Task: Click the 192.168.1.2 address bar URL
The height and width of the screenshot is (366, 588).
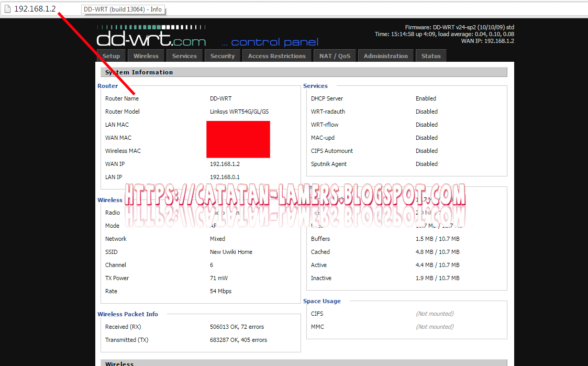Action: point(35,8)
